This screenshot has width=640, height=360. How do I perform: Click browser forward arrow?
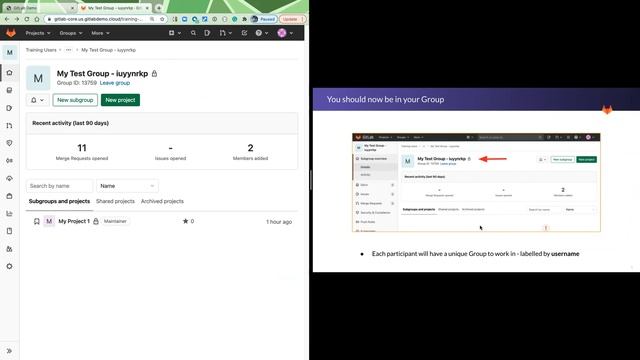[x=17, y=19]
